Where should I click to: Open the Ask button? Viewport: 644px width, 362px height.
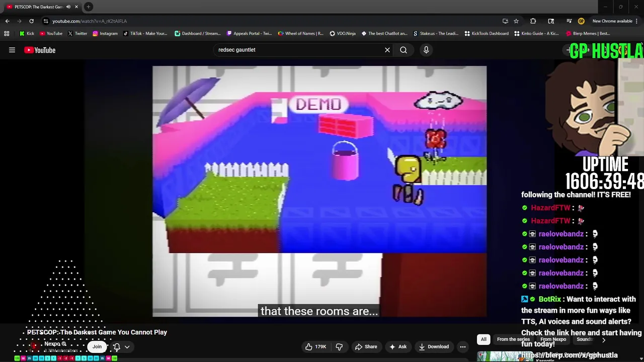(397, 346)
